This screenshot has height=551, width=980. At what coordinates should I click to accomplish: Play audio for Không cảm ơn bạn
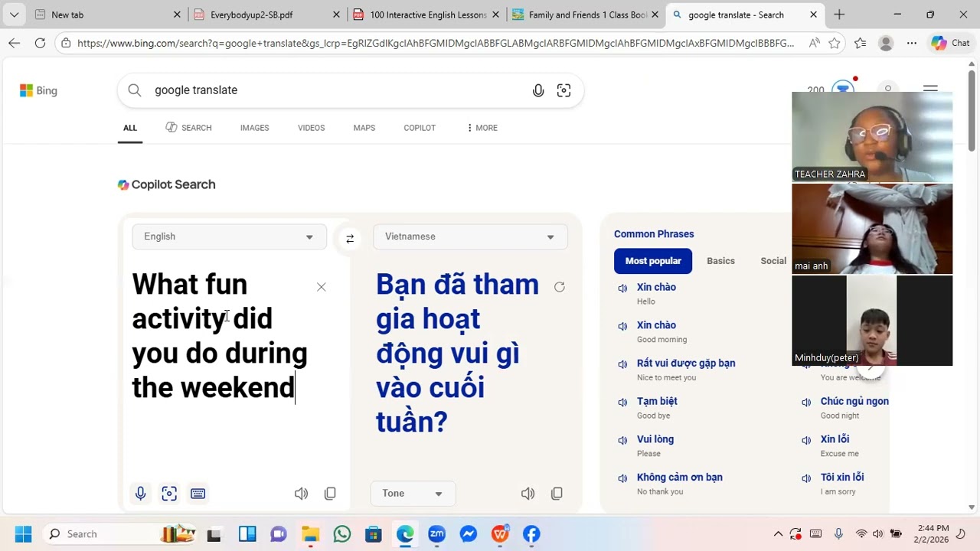pyautogui.click(x=622, y=478)
